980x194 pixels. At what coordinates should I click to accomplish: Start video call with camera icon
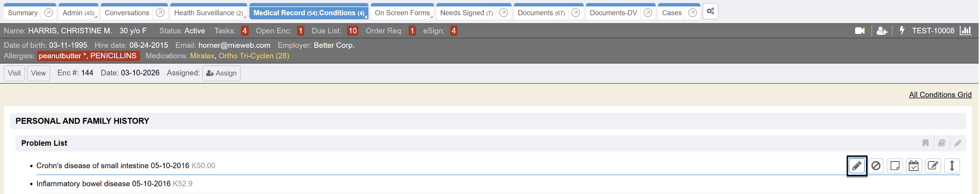click(859, 31)
